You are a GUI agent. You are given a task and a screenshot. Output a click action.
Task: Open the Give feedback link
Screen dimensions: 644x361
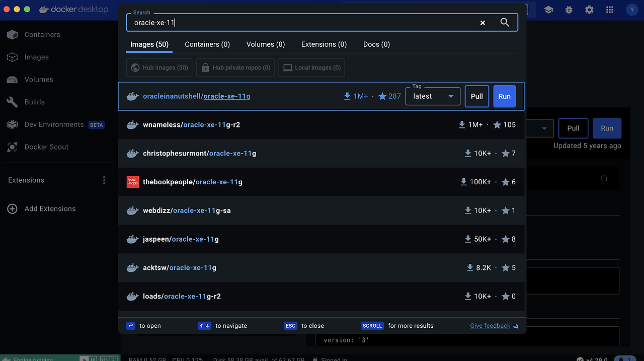click(490, 326)
